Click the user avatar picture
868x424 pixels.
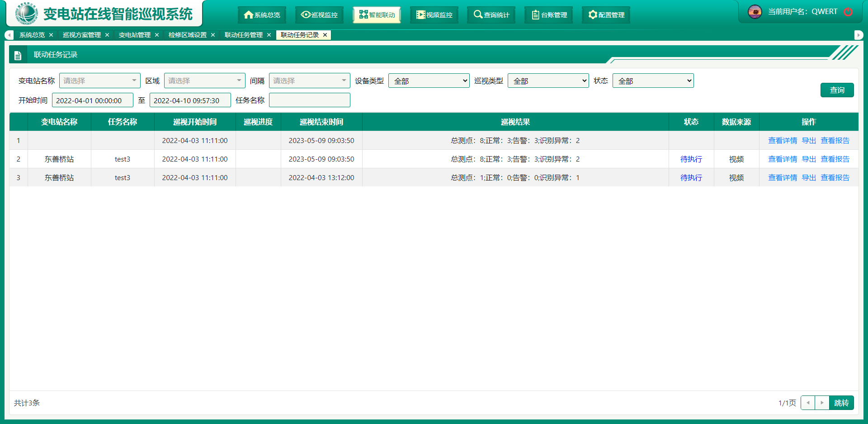click(x=755, y=12)
